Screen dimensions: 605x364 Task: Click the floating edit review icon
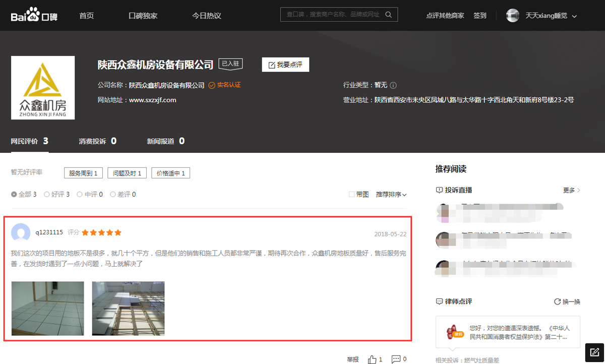[594, 352]
